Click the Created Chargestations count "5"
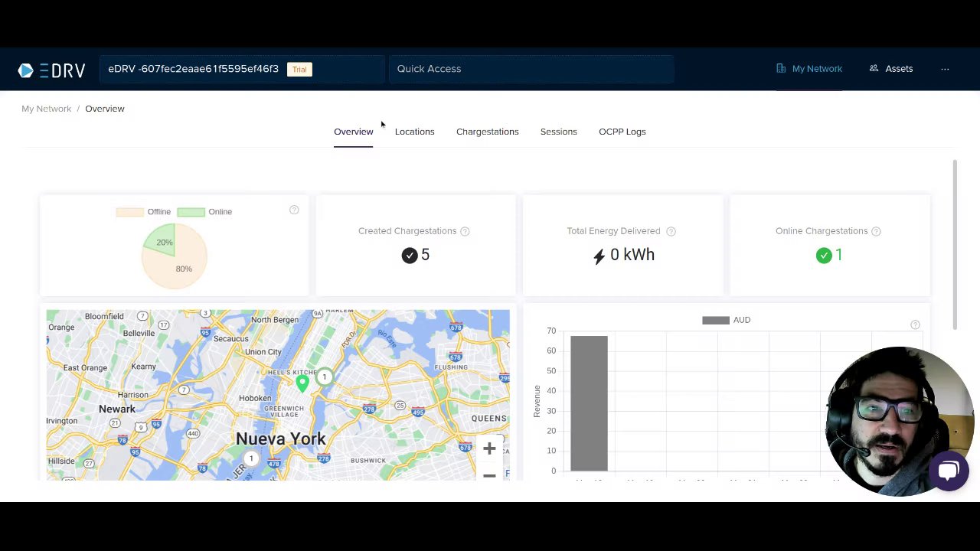The height and width of the screenshot is (551, 980). [x=426, y=255]
